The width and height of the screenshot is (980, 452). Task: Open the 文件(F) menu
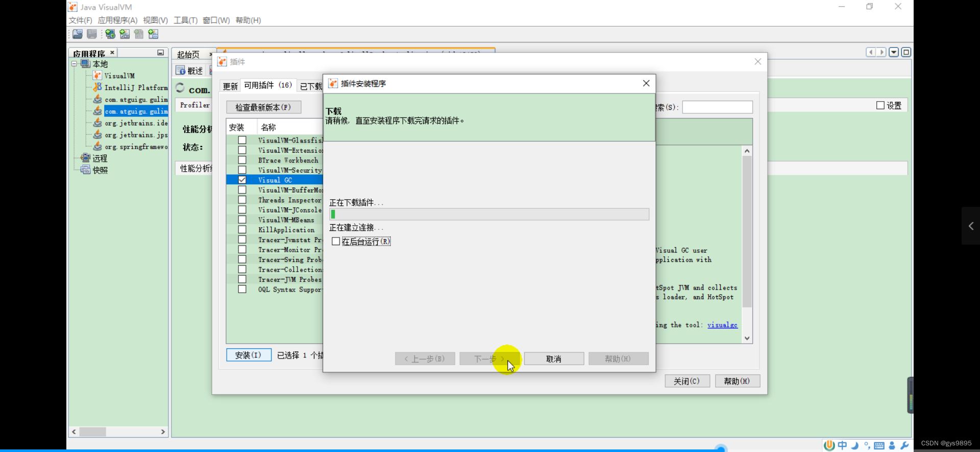tap(81, 20)
